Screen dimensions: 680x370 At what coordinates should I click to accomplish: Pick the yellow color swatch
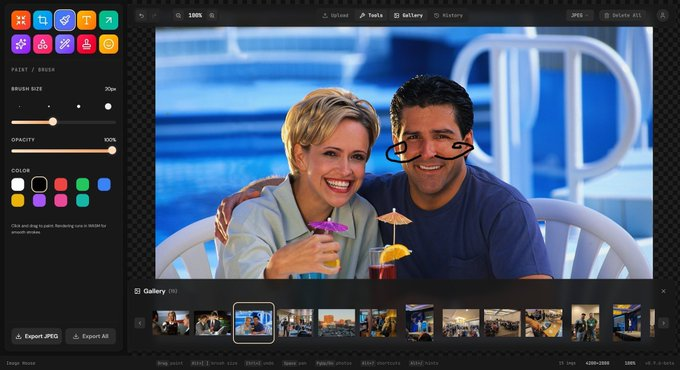pyautogui.click(x=18, y=200)
